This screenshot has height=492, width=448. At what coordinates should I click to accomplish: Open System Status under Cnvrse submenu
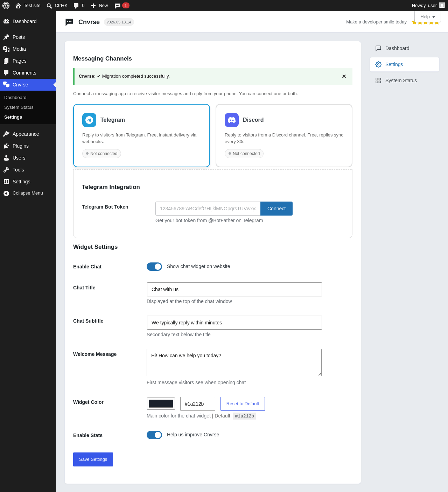(x=19, y=107)
